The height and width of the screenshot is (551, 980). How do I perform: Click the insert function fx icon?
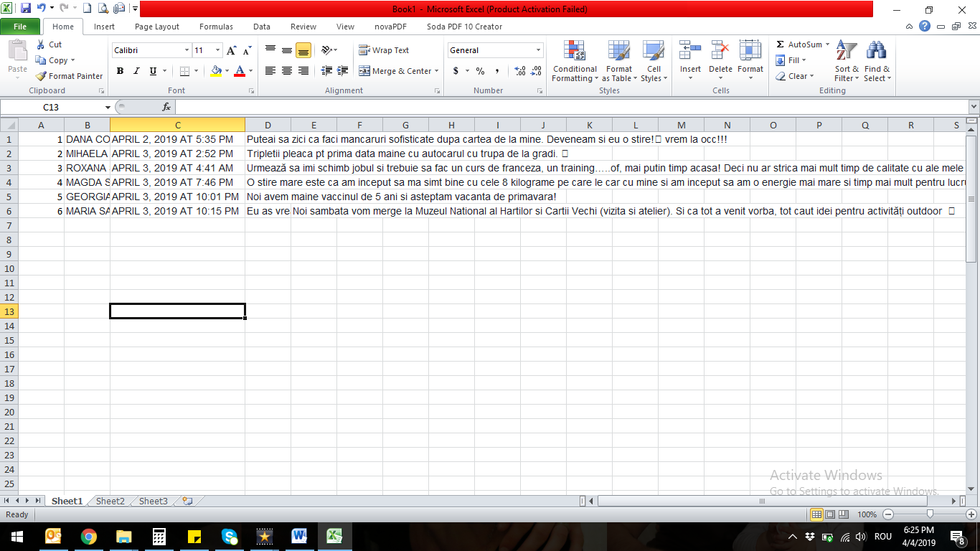point(166,107)
